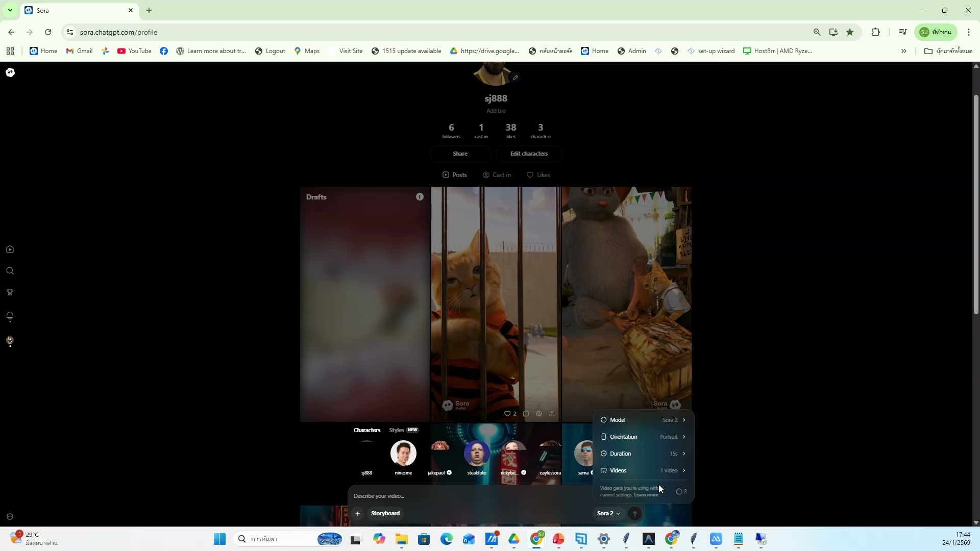
Task: Click the share upload icon on cat video
Action: pyautogui.click(x=552, y=414)
